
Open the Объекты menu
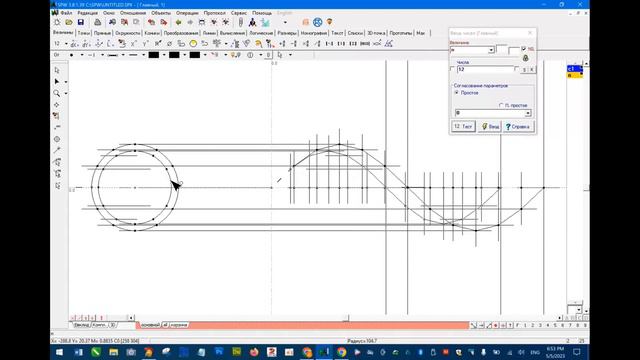[161, 13]
